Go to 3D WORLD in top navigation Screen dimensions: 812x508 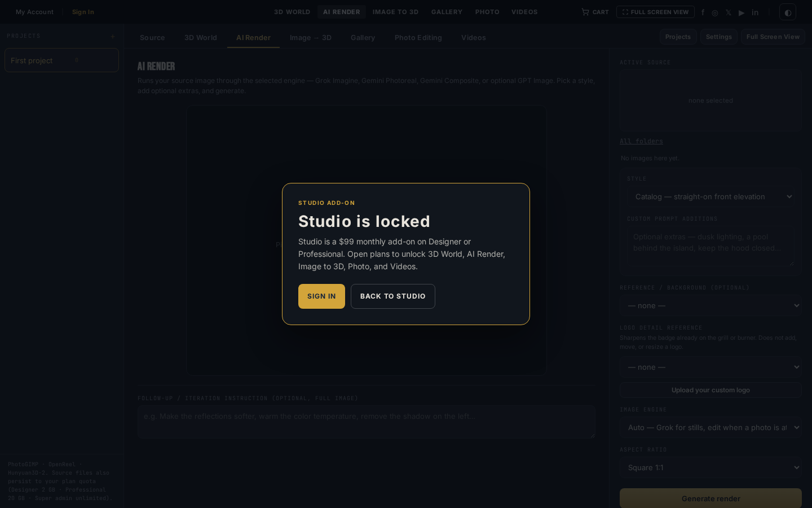pos(292,12)
